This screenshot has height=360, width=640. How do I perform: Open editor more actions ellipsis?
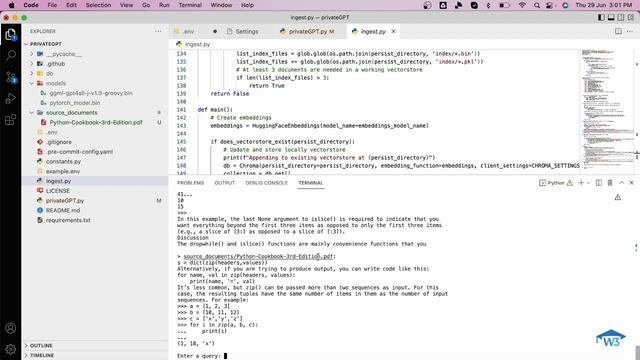[630, 31]
